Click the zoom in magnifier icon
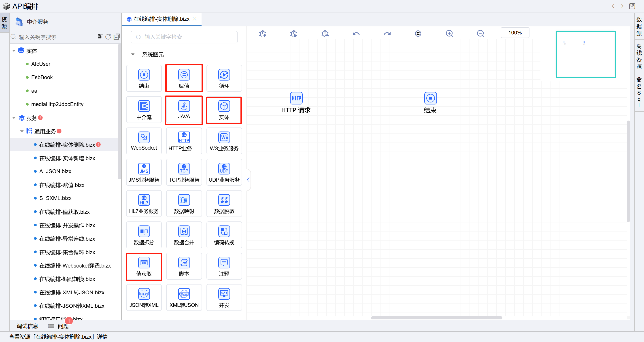Viewport: 644px width, 342px height. [449, 34]
